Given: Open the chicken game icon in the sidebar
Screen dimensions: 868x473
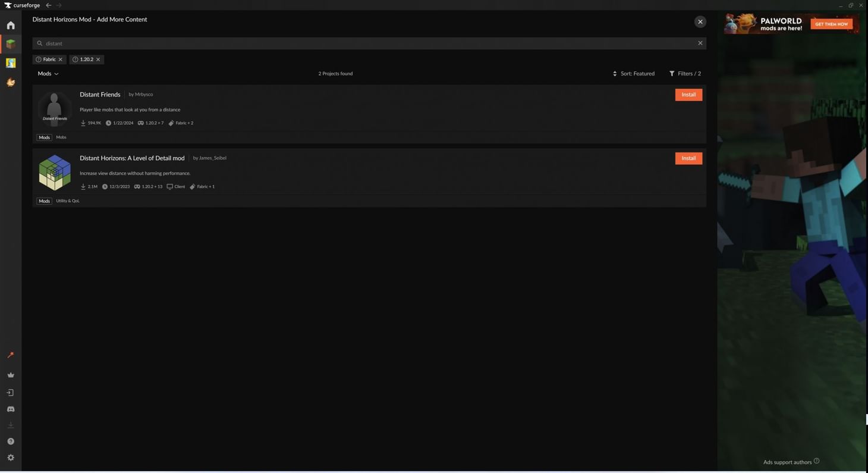Looking at the screenshot, I should pyautogui.click(x=11, y=82).
